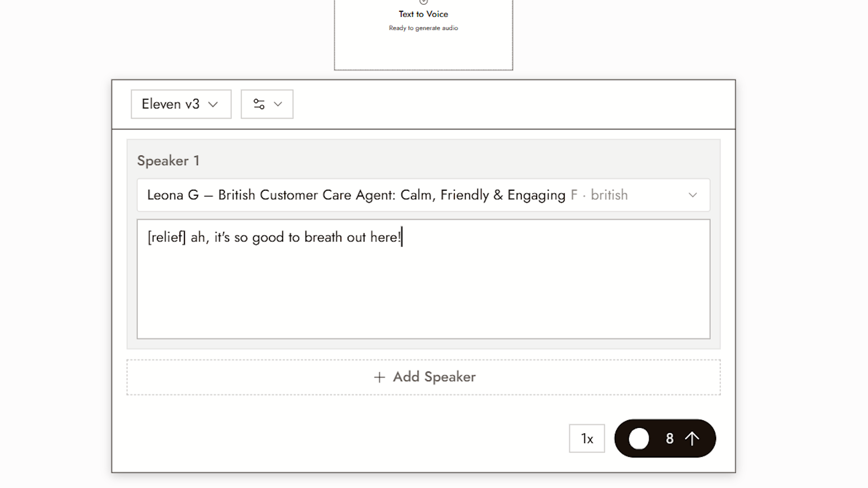Click the Ready to generate audio status
Screen dimensions: 868x488
[x=424, y=28]
